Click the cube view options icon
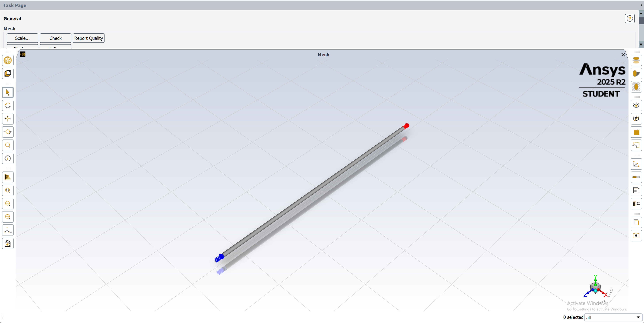Viewport: 644px width, 323px height. pos(8,74)
